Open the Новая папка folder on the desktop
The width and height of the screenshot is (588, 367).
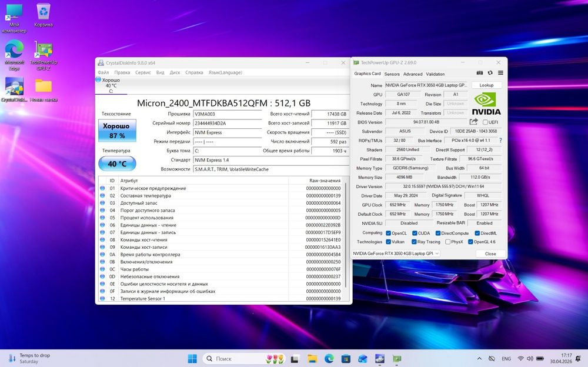44,90
